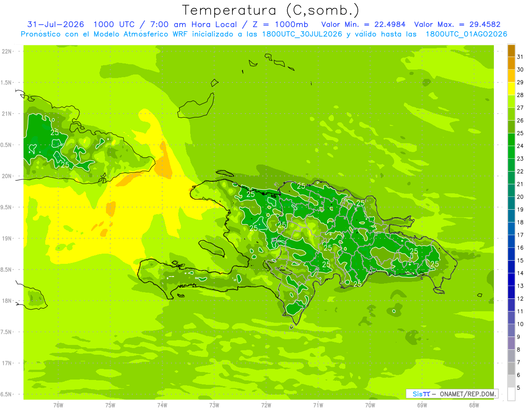The height and width of the screenshot is (411, 532).
Task: Pick the yellow legend swatch between 28 and 29
Action: [x=511, y=89]
